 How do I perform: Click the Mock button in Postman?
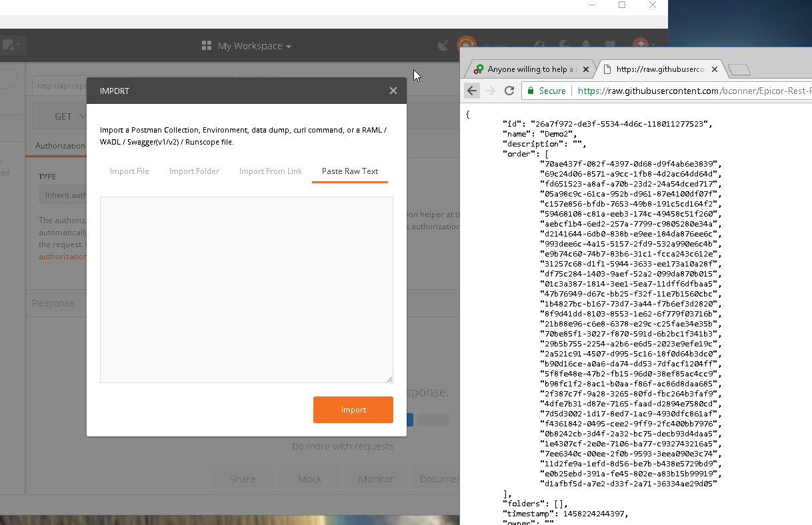[x=309, y=478]
